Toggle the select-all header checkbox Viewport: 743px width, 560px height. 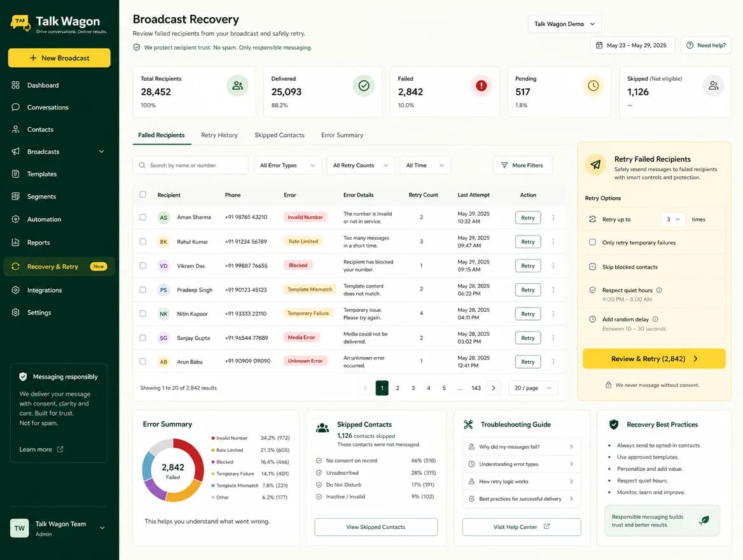click(x=142, y=195)
